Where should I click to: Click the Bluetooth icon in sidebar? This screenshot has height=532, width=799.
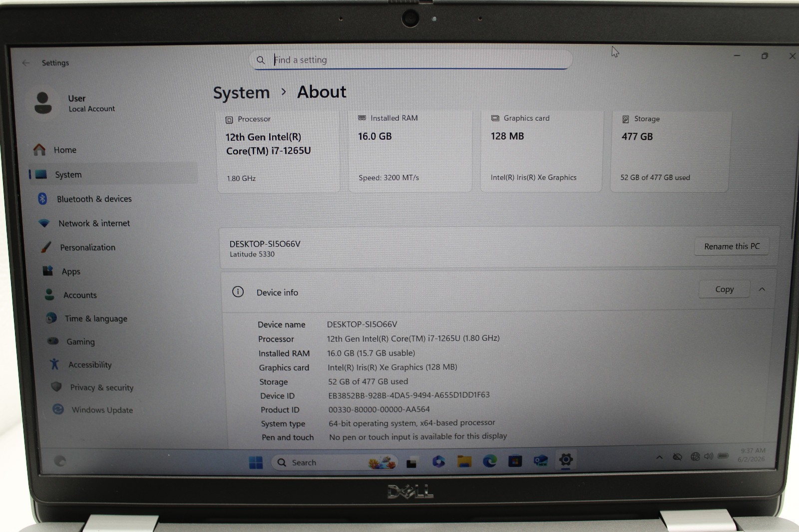click(x=42, y=199)
